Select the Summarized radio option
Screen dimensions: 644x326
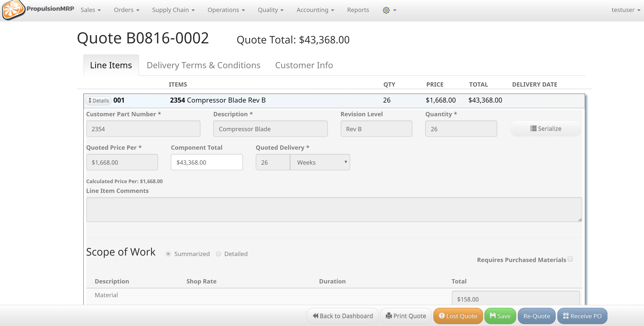click(x=168, y=254)
